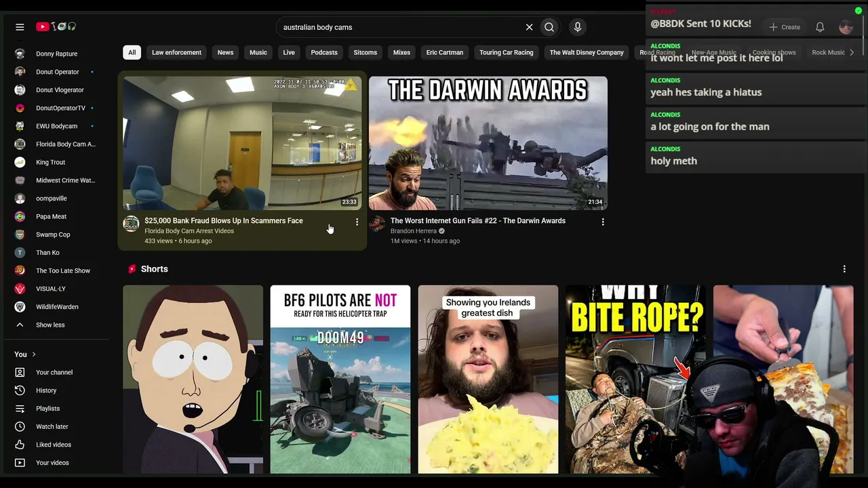Viewport: 868px width, 488px height.
Task: Click the King Trout channel avatar
Action: (x=20, y=162)
